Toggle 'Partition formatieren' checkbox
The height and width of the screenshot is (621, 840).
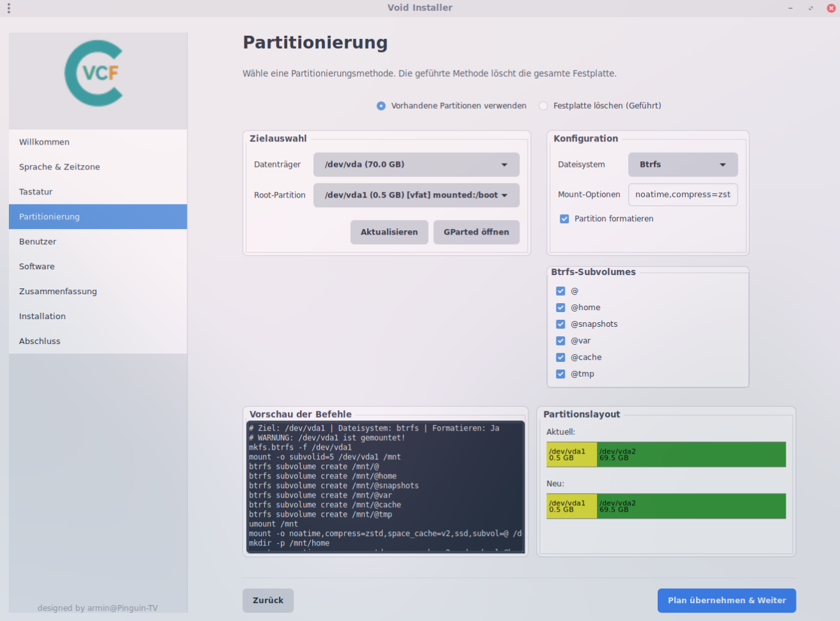564,219
